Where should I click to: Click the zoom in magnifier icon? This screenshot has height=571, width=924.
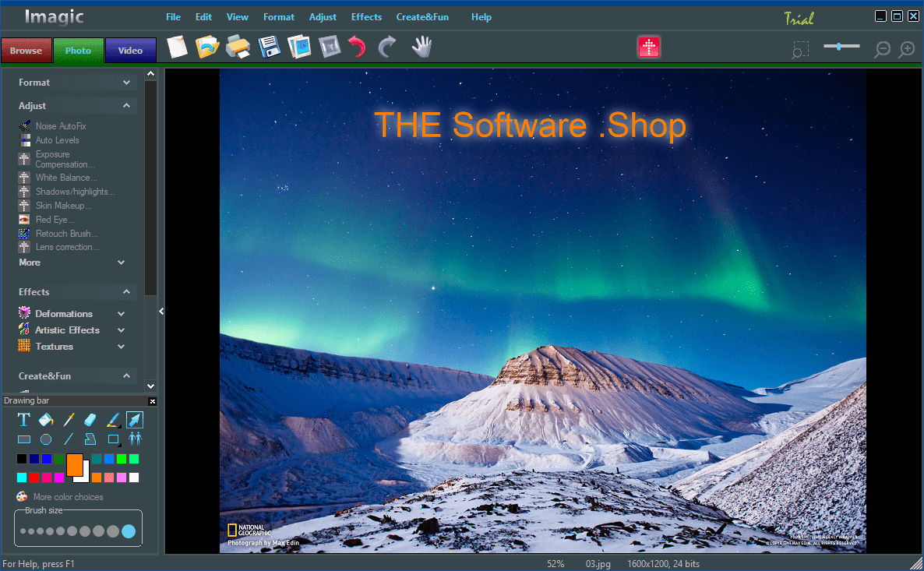click(907, 50)
